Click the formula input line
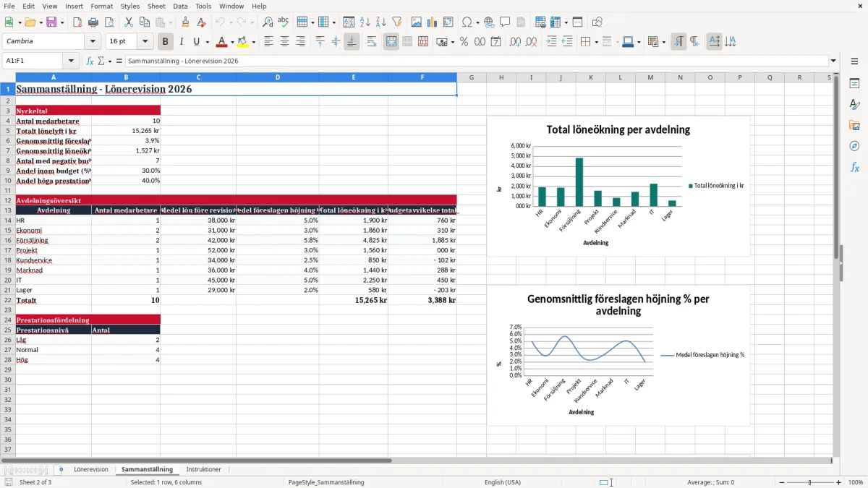This screenshot has height=488, width=868. pos(476,61)
